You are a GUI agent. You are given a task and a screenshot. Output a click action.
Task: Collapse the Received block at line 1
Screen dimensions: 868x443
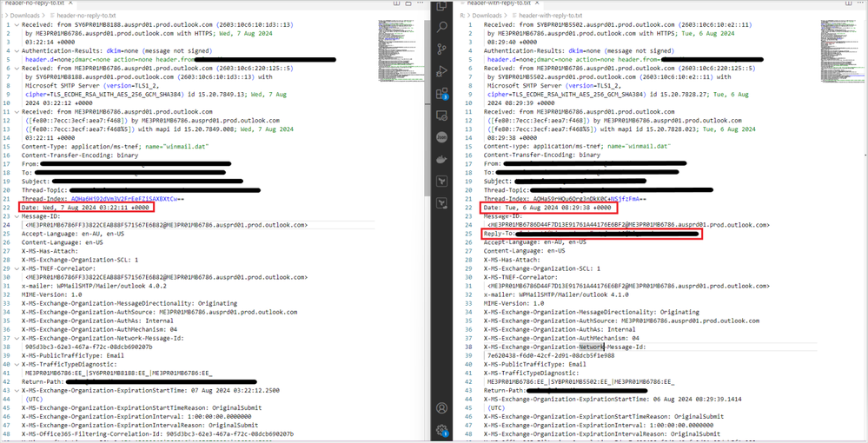pyautogui.click(x=17, y=25)
